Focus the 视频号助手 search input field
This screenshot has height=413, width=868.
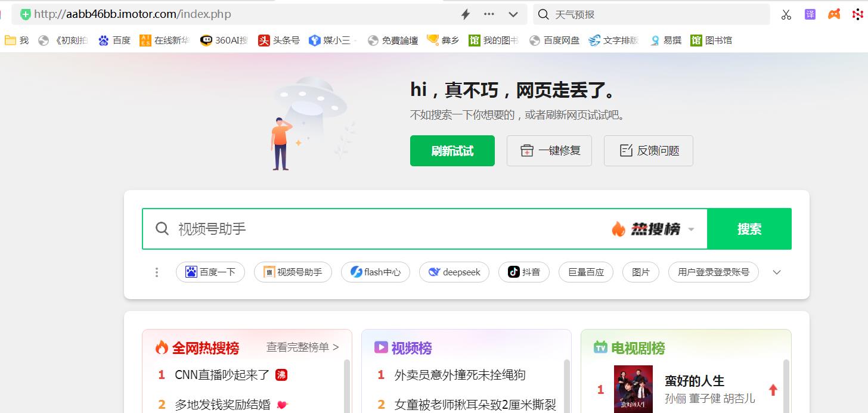(382, 229)
